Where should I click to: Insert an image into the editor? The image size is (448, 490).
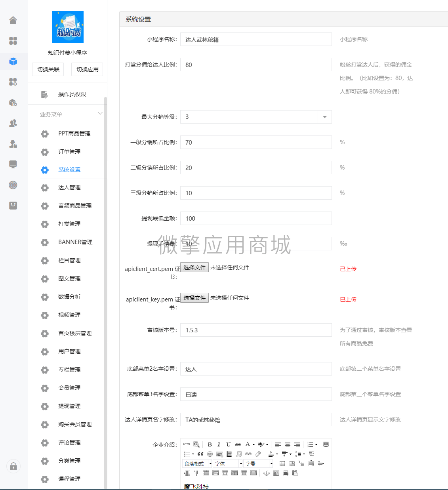coord(219,454)
